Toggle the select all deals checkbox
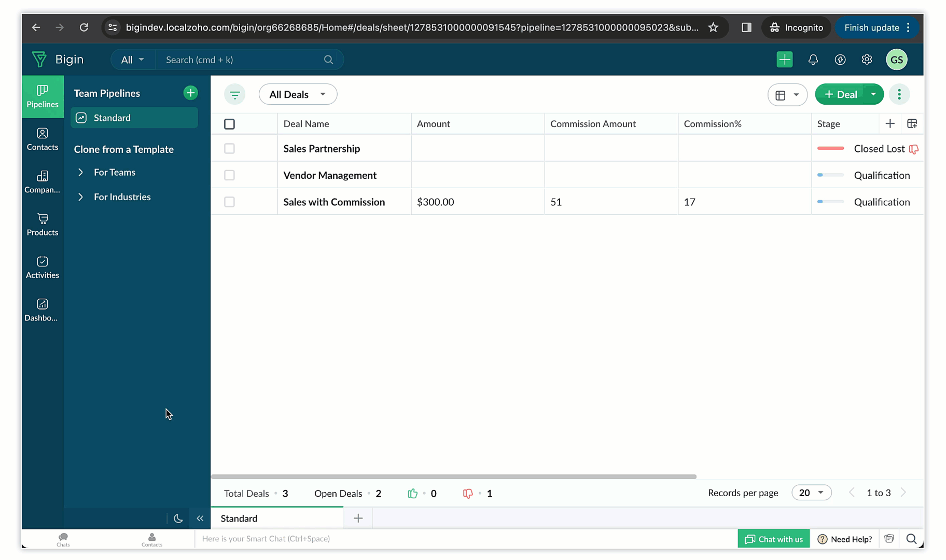The image size is (946, 560). click(x=229, y=124)
